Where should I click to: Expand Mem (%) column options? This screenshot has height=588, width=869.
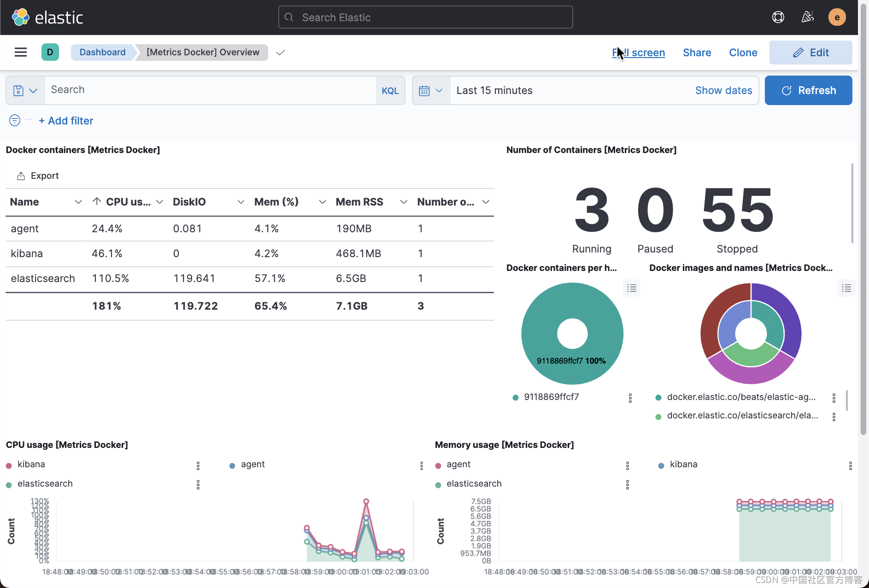[x=323, y=202]
